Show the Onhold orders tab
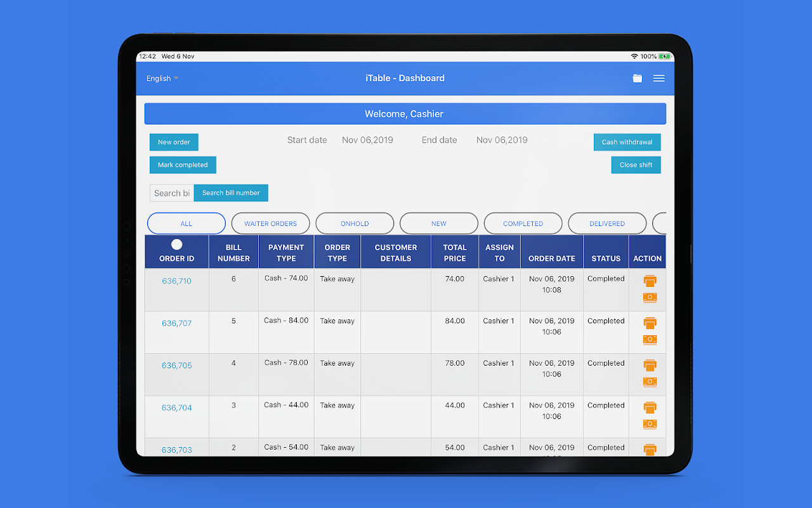 point(355,224)
